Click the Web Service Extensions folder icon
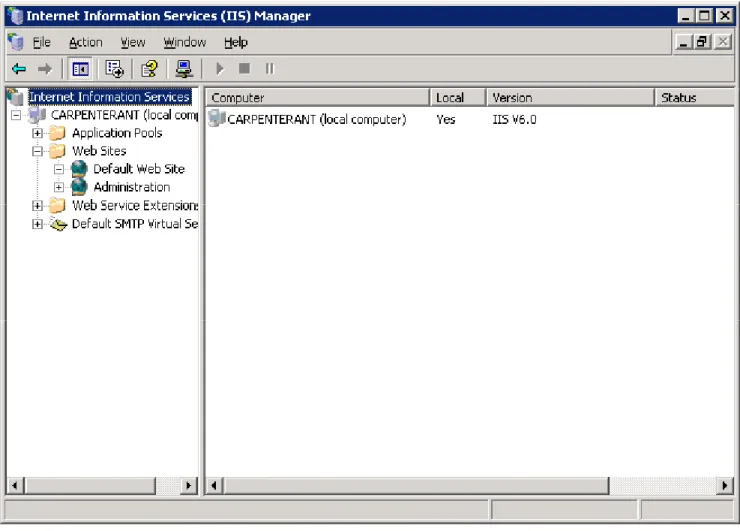 57,205
